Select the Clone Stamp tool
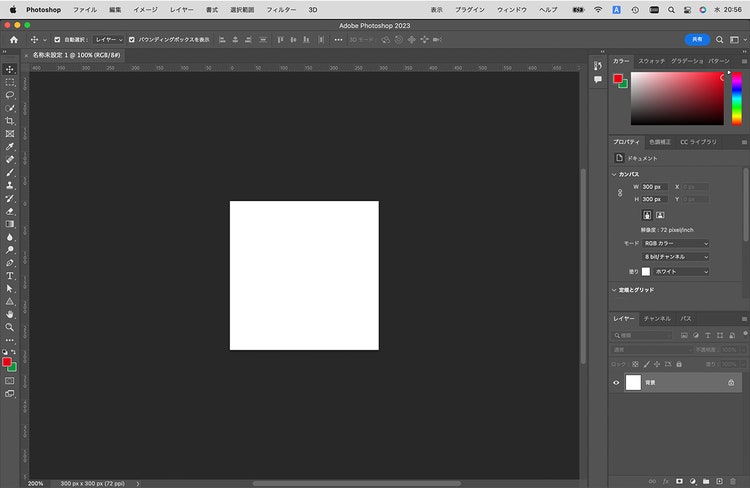This screenshot has width=750, height=488. click(x=10, y=186)
